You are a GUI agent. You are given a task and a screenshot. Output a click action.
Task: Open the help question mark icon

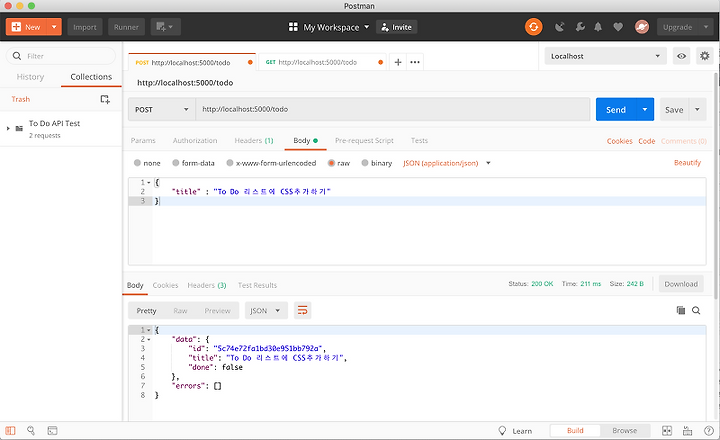coord(709,430)
